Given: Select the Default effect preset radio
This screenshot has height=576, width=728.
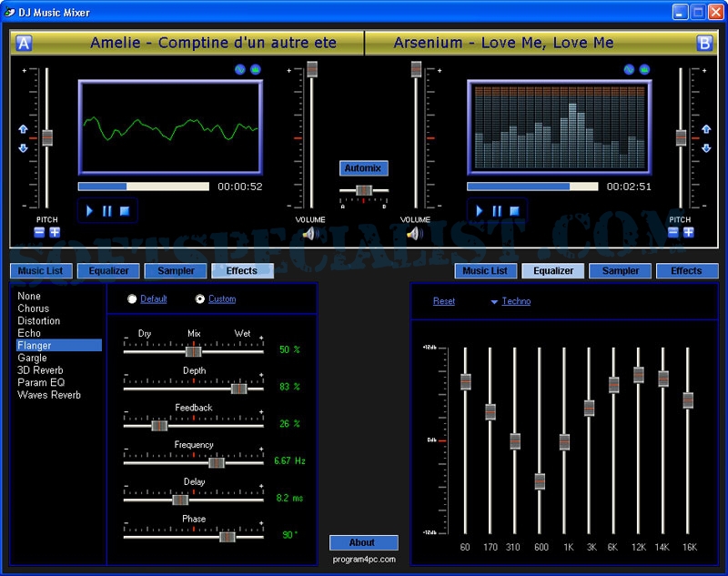Looking at the screenshot, I should [x=132, y=298].
